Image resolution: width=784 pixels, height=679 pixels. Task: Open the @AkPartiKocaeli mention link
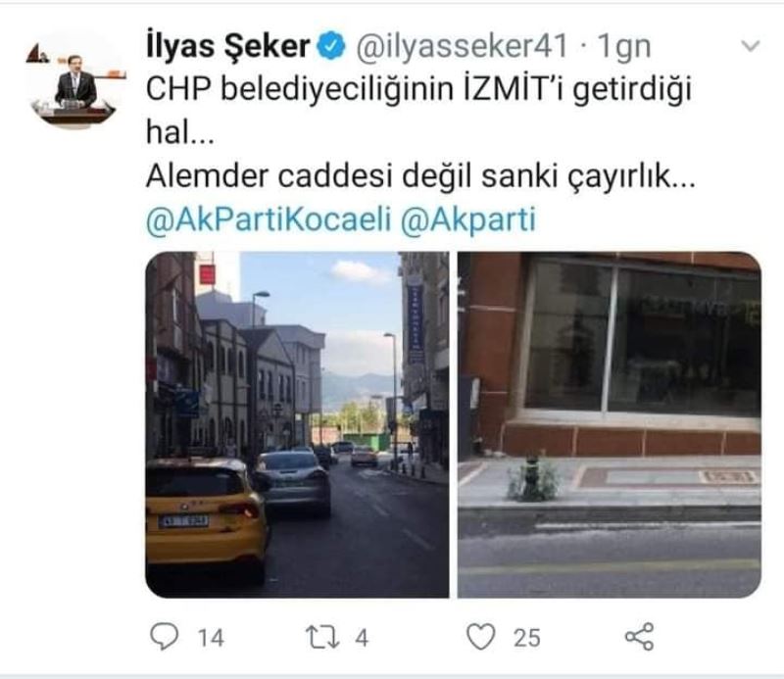[269, 220]
